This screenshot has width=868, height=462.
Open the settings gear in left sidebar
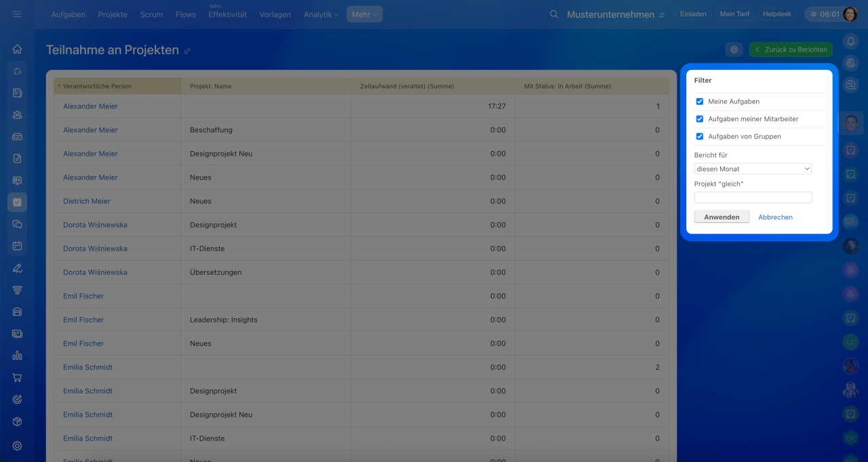coord(17,445)
